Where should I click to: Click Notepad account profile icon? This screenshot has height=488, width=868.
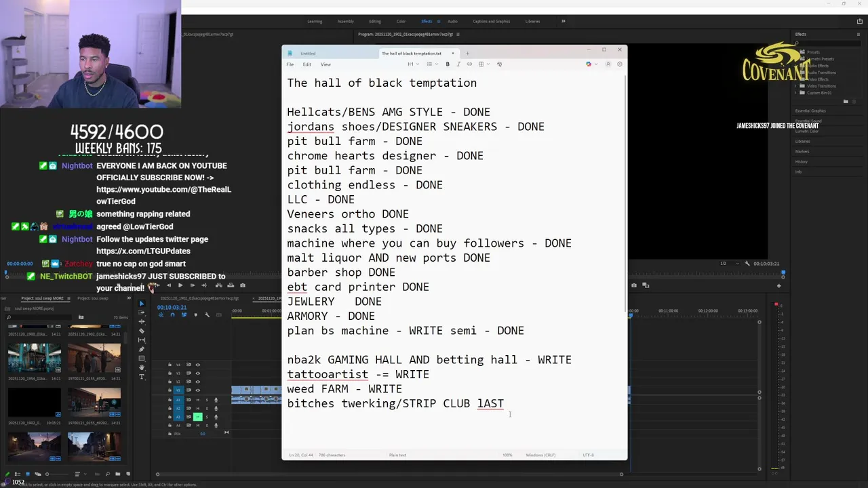608,64
